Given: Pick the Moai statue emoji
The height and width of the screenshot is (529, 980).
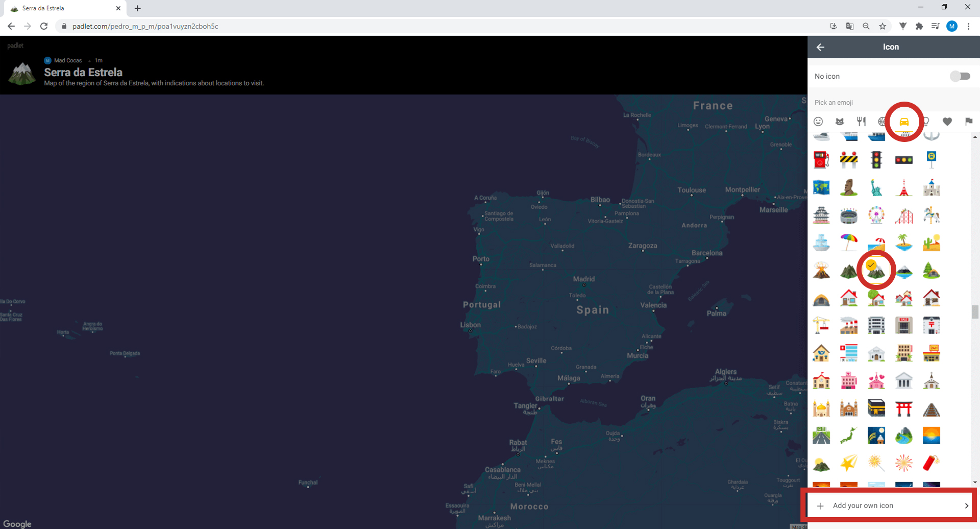Looking at the screenshot, I should tap(849, 187).
